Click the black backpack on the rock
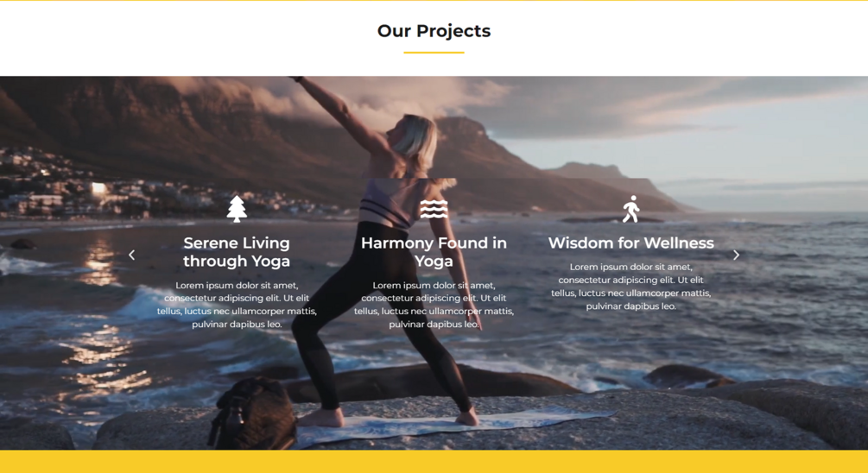Image resolution: width=868 pixels, height=473 pixels. [252, 413]
